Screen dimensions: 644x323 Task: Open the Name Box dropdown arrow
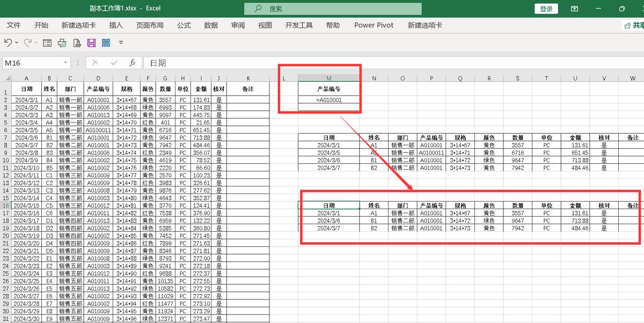click(65, 63)
